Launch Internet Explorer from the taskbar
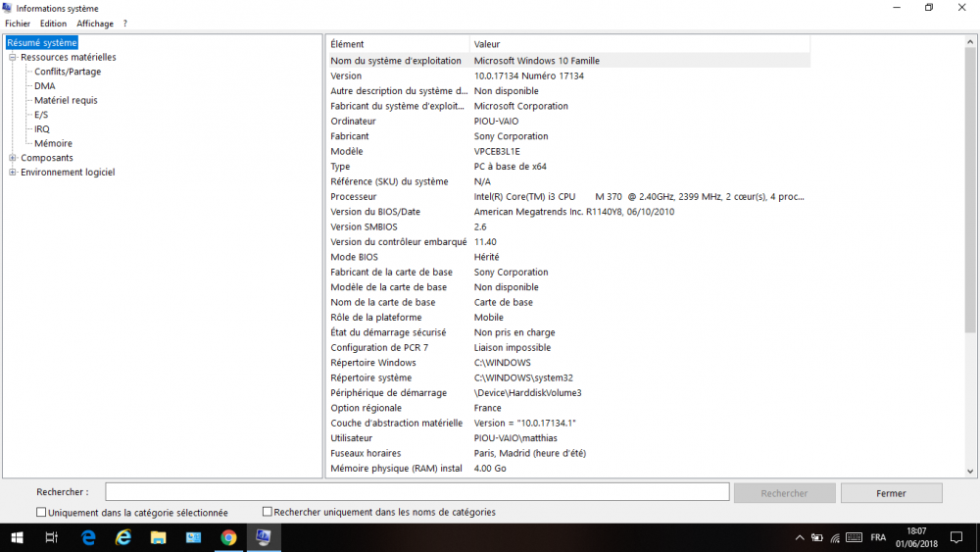Screen dimensions: 980x552 click(123, 537)
